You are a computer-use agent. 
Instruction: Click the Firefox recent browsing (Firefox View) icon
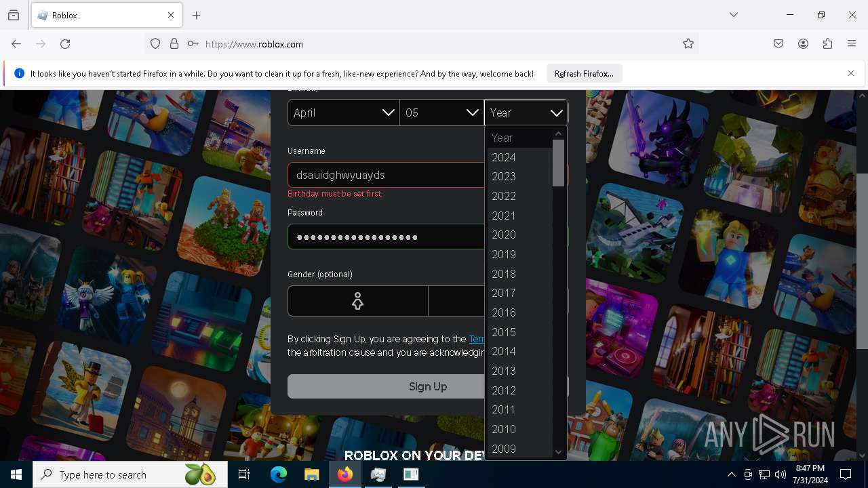[x=14, y=15]
